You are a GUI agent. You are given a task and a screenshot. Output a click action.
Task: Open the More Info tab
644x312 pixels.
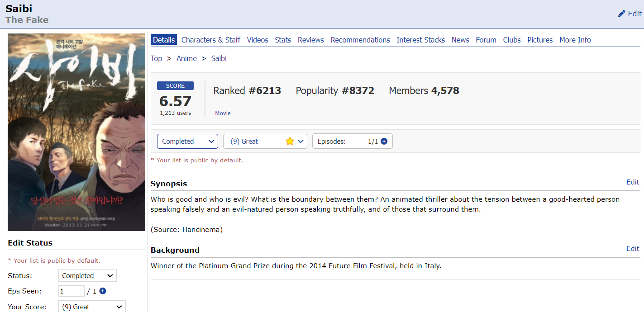tap(575, 40)
